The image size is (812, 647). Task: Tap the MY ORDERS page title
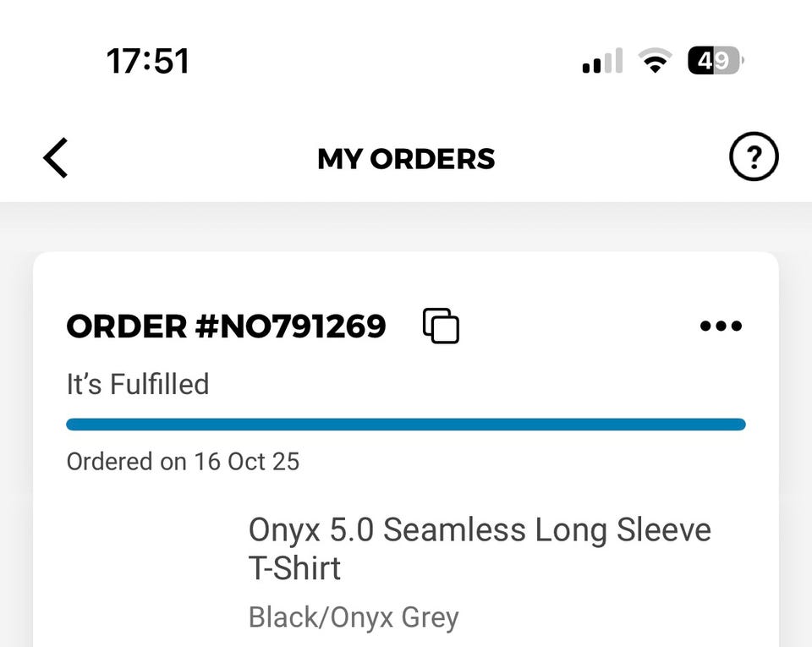(406, 159)
